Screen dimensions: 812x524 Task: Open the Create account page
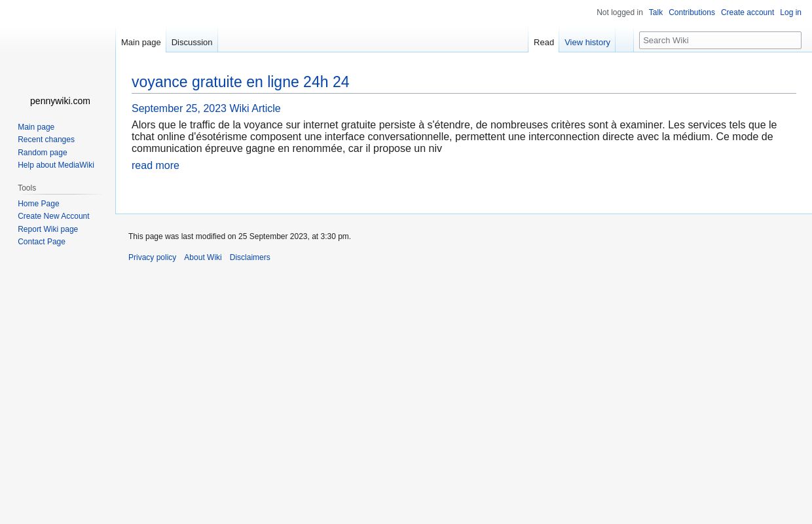coord(747,12)
